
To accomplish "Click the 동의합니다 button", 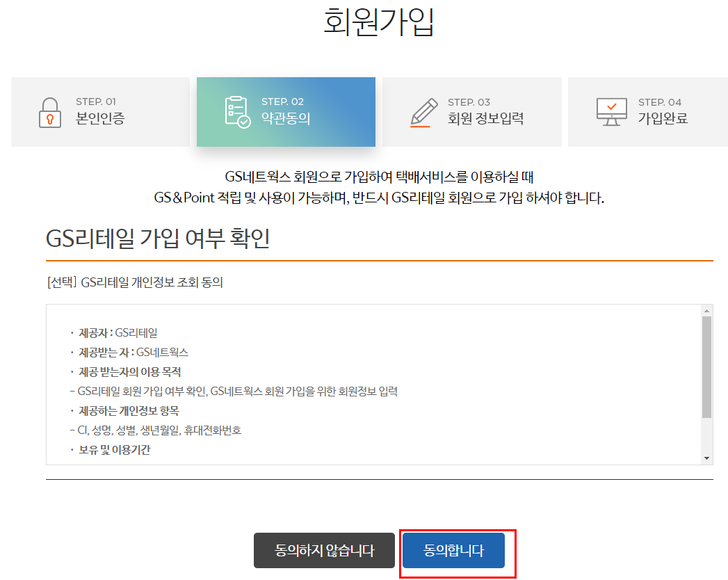I will tap(453, 550).
